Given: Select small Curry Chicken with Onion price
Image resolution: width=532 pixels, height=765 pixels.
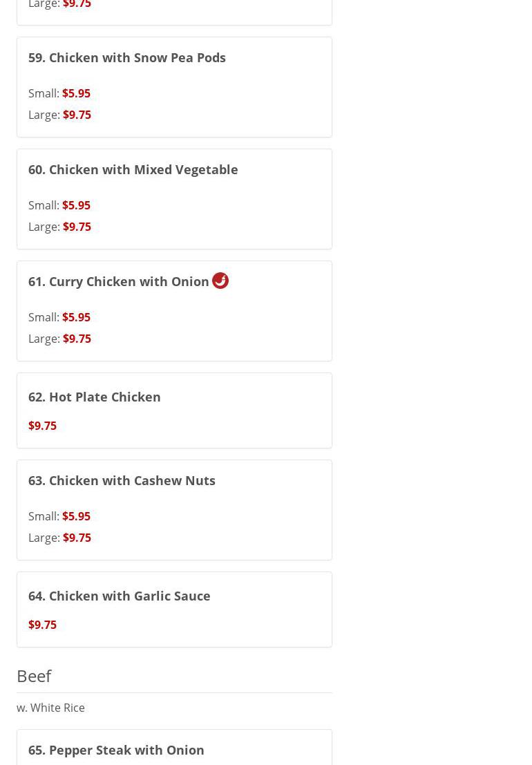Looking at the screenshot, I should [x=76, y=317].
